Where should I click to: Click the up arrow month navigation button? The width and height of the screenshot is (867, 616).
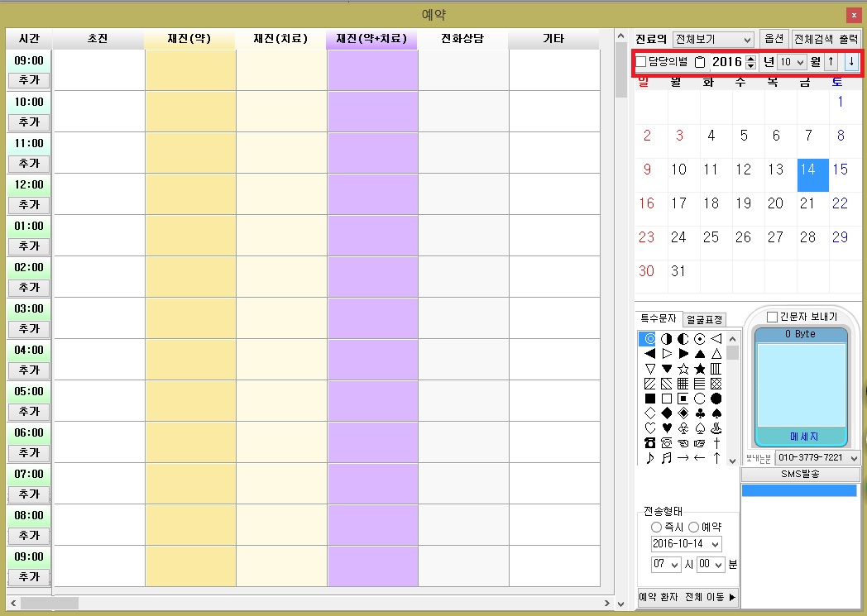tap(831, 62)
